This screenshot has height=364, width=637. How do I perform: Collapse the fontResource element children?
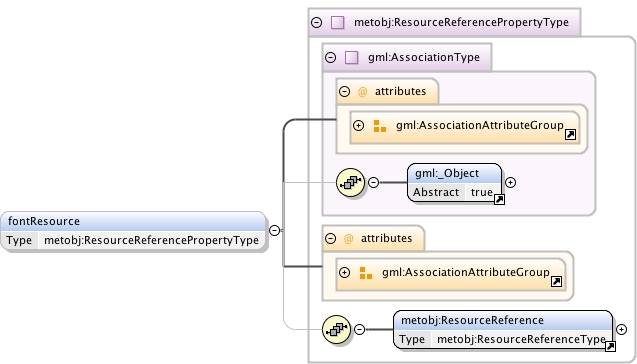[275, 230]
